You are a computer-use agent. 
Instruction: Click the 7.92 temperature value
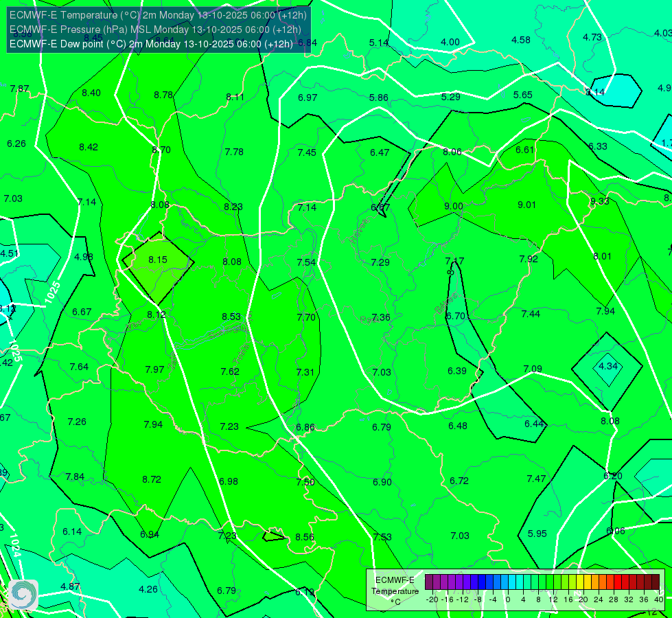pos(529,260)
